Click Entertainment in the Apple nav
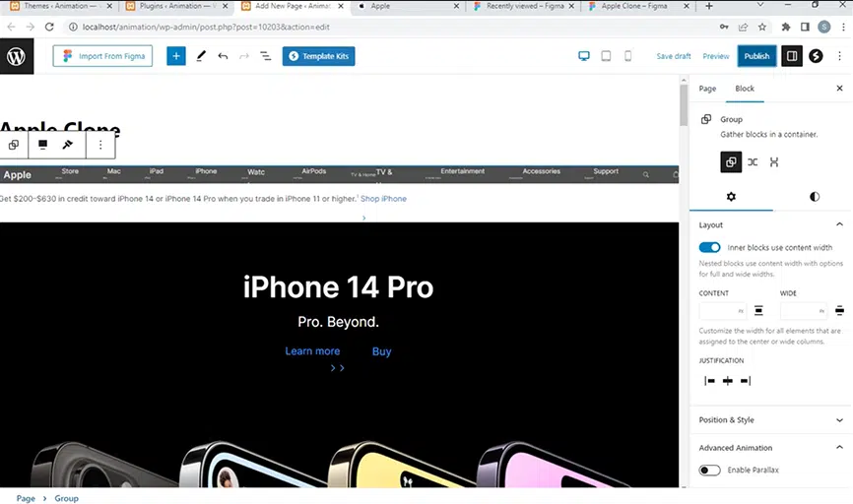This screenshot has height=504, width=853. 462,171
